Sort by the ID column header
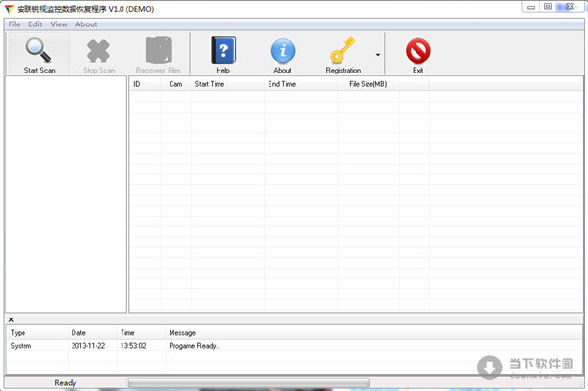 coord(145,84)
